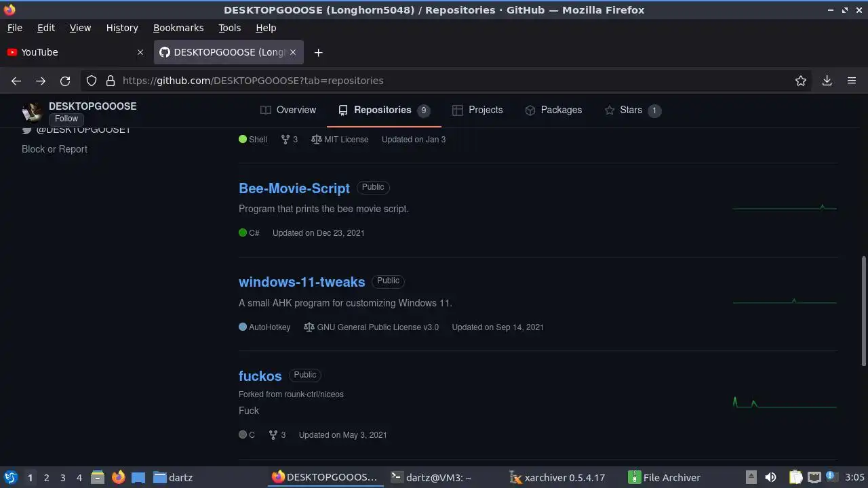Launch Firefox from the taskbar launcher
Image resolution: width=868 pixels, height=488 pixels.
[118, 478]
